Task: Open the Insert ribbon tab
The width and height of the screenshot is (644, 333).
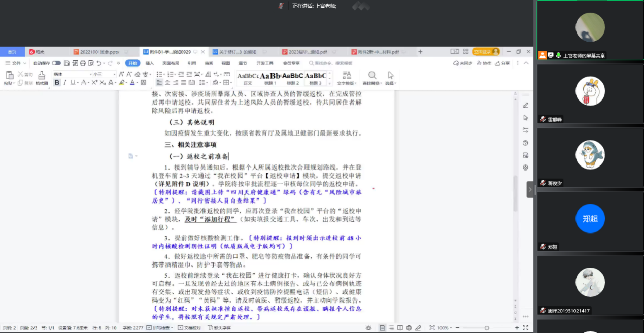Action: click(x=150, y=63)
